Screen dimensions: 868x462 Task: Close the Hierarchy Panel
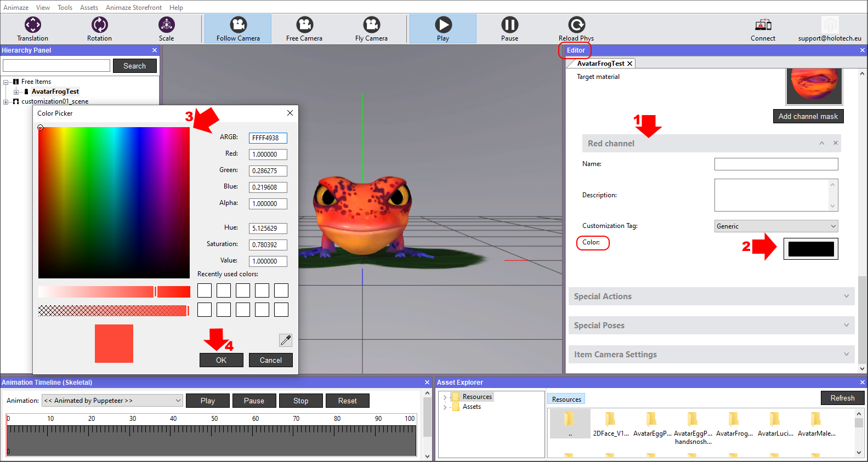tap(155, 50)
